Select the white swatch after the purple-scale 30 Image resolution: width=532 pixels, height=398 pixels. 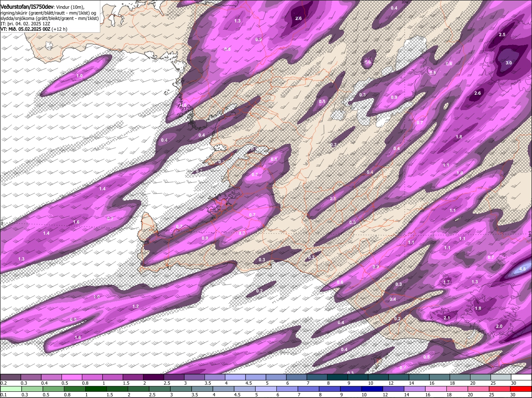point(521,377)
